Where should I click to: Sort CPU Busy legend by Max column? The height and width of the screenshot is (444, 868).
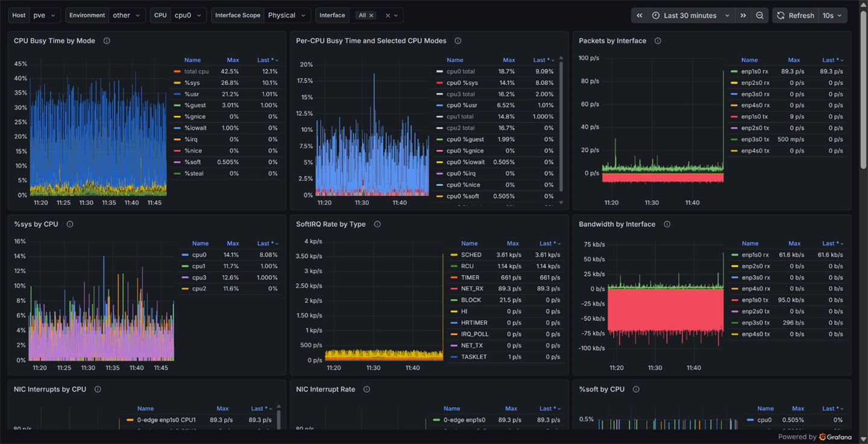(x=233, y=60)
